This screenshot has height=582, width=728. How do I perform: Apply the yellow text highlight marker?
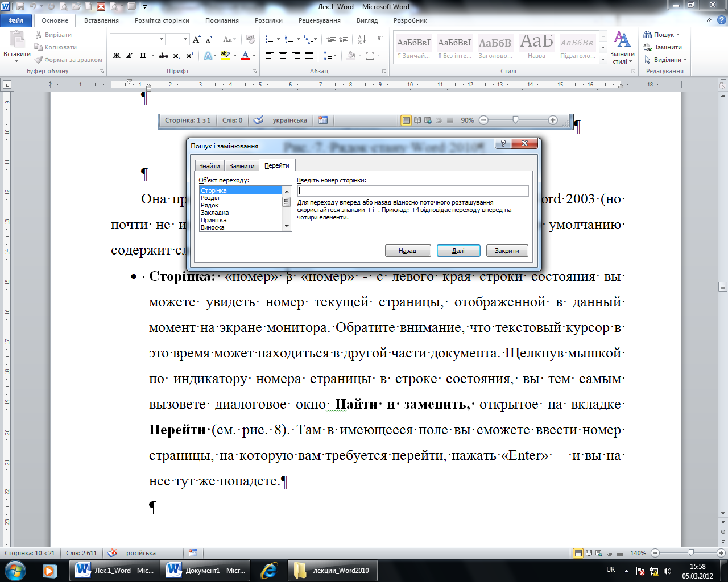click(x=225, y=55)
